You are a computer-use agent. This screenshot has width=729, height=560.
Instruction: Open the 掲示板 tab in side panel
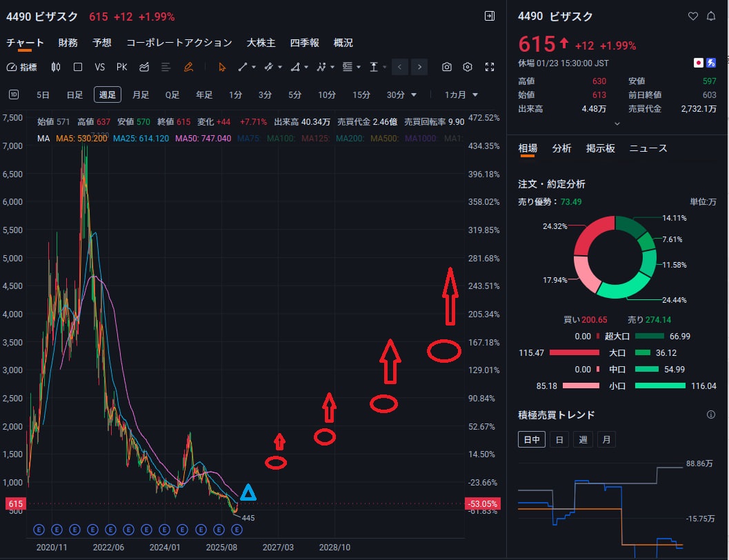600,148
